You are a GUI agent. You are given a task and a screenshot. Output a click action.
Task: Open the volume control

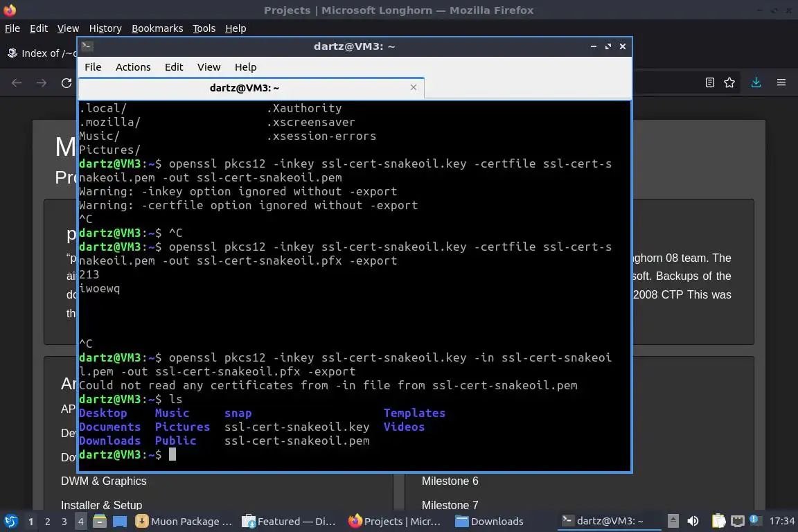[x=693, y=521]
